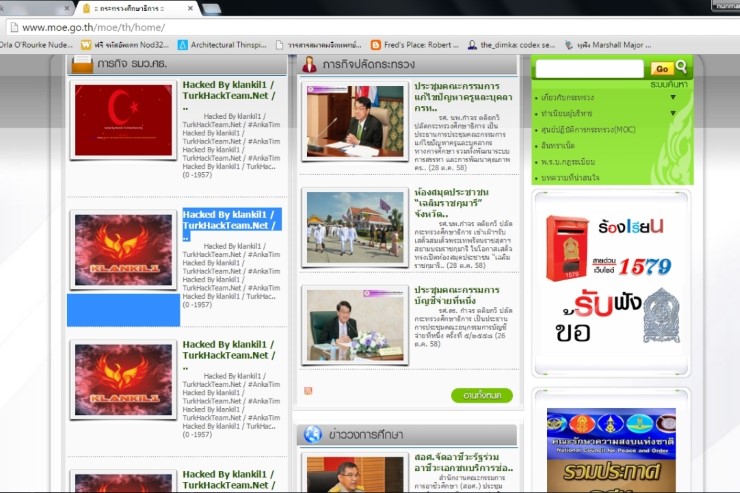
Task: Click the green read-all button
Action: [481, 395]
